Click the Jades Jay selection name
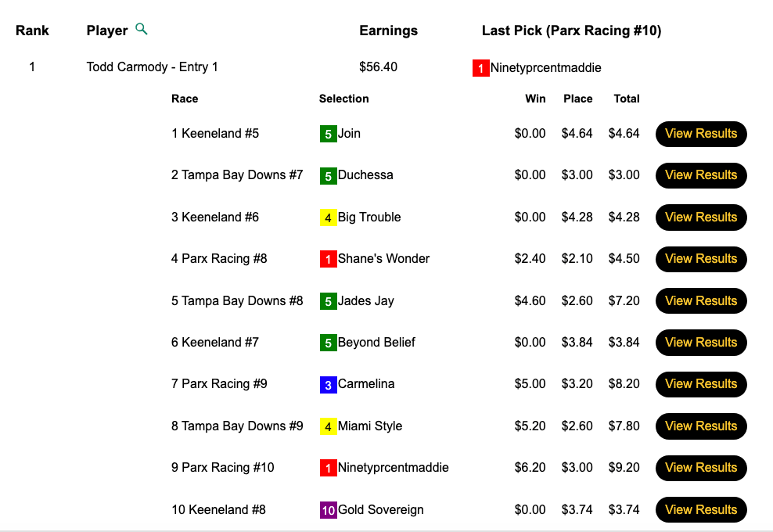Image resolution: width=773 pixels, height=532 pixels. pos(365,301)
